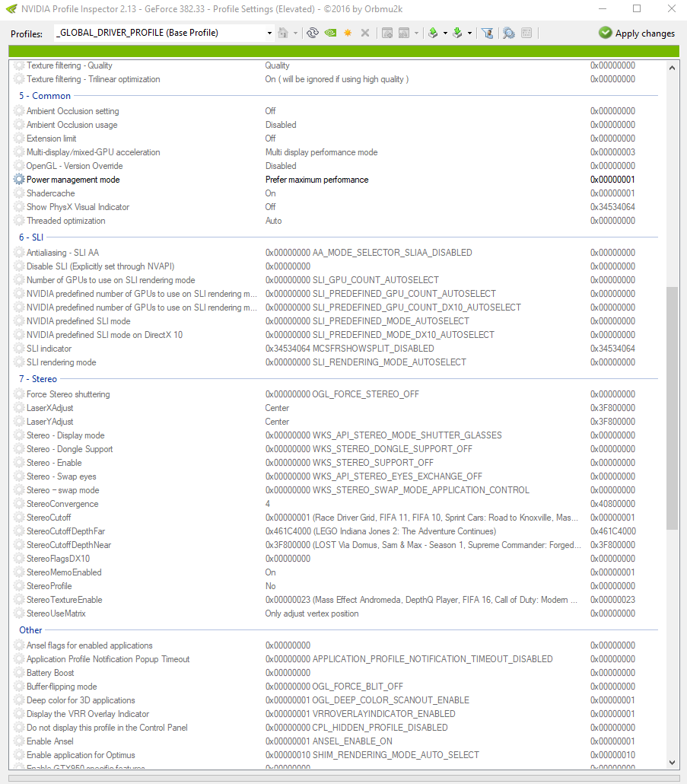Collapse the '7 - Stereo' group header
Screen dimensions: 687x784
[x=38, y=379]
